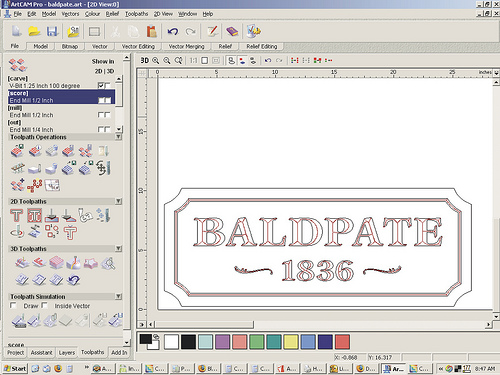Select the Profiling toolpath red T icon

[x=16, y=215]
